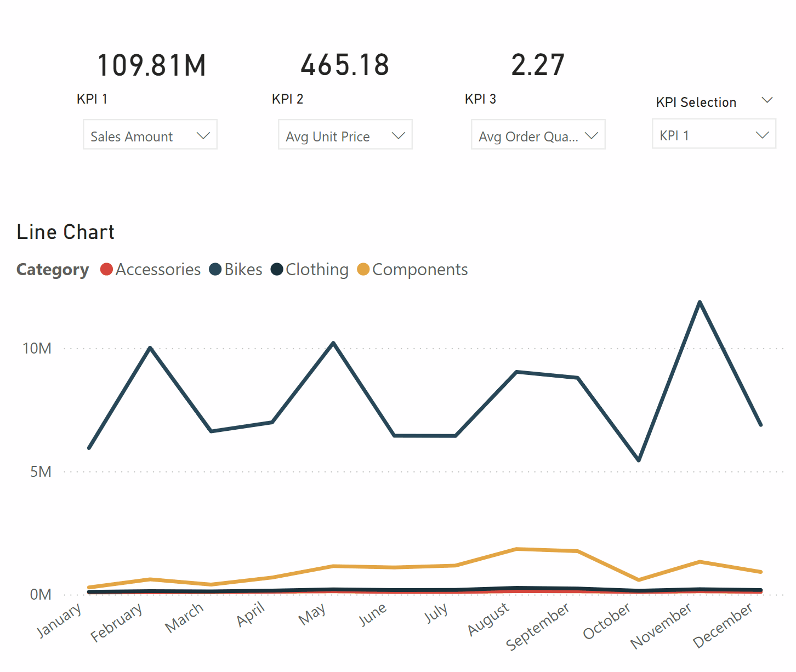Viewport: 796px width, 672px height.
Task: Select the Category legend title
Action: [x=53, y=269]
